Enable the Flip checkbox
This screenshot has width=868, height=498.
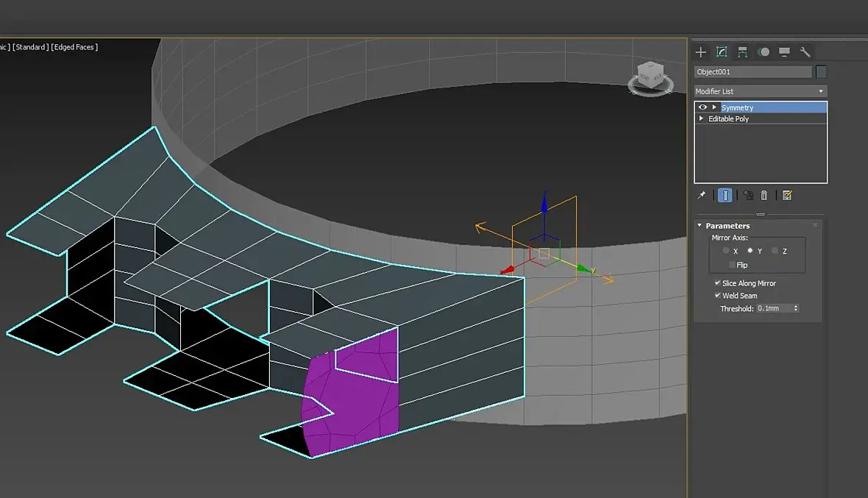pyautogui.click(x=732, y=265)
